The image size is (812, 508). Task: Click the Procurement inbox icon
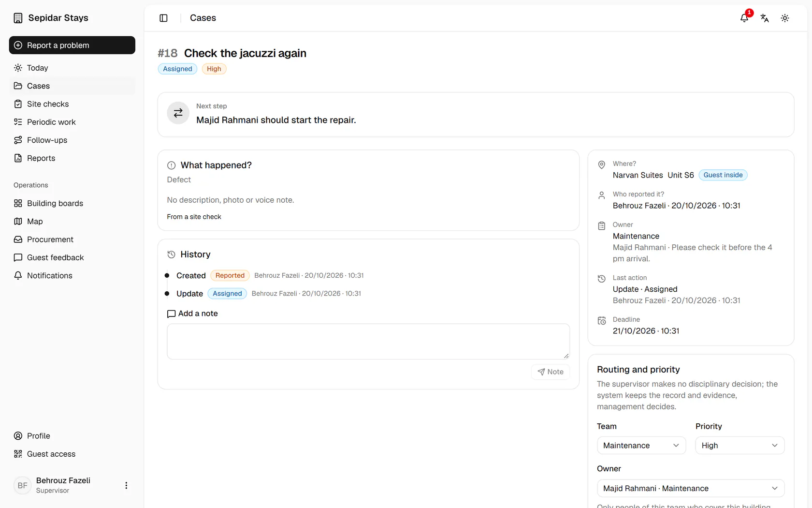tap(18, 239)
